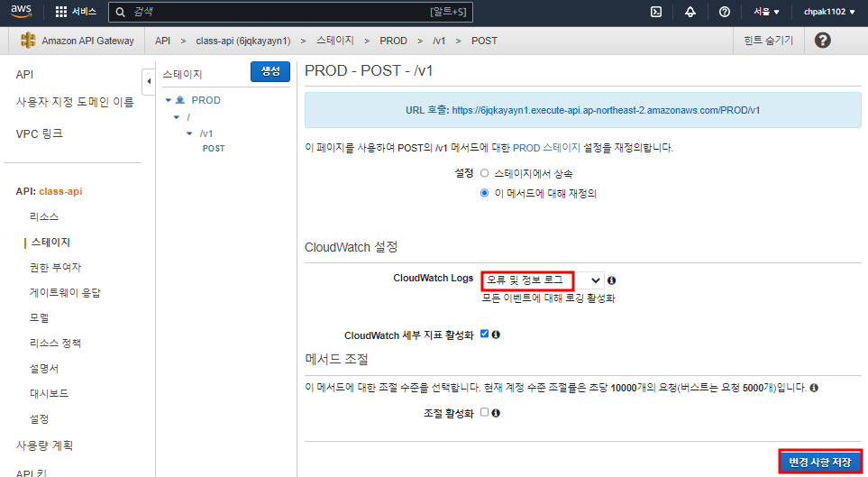Screen dimensions: 868x477
Task: Click API breadcrumb link
Action: [x=163, y=41]
